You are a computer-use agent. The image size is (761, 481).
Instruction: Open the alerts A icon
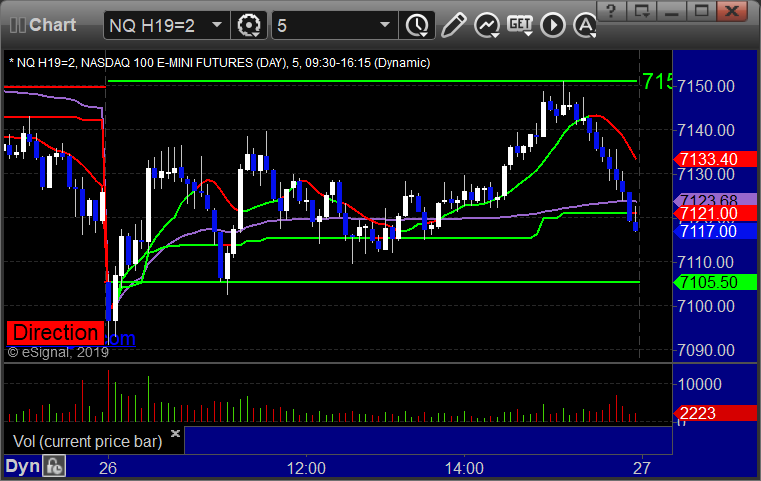585,25
